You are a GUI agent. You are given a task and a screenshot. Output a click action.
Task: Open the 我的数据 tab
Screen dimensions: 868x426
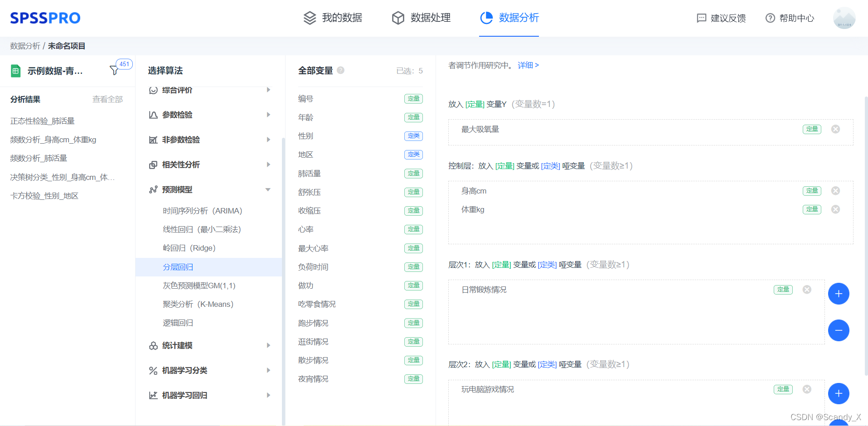click(x=333, y=18)
